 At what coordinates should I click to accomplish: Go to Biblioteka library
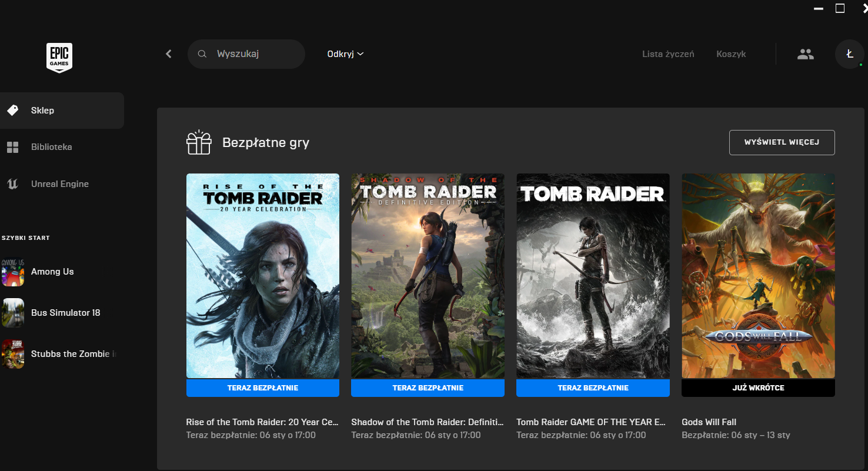coord(51,147)
